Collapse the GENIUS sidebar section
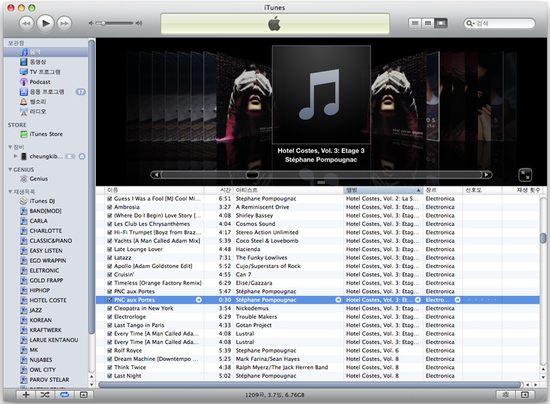 coord(10,169)
